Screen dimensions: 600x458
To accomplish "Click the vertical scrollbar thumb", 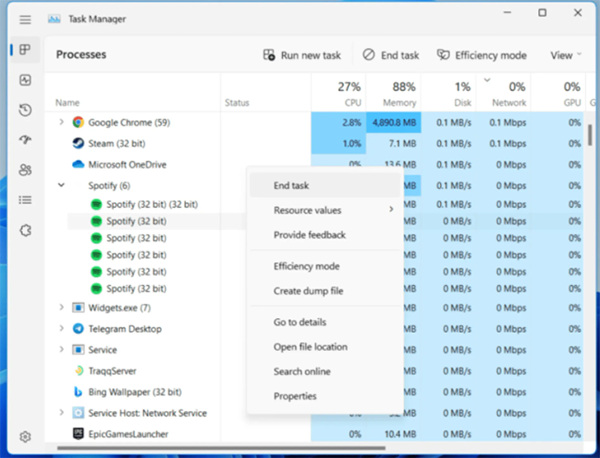I will [x=590, y=135].
